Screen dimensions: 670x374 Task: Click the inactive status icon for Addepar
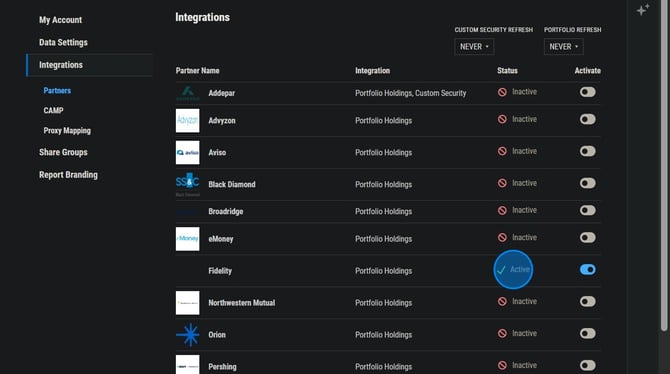(x=502, y=92)
